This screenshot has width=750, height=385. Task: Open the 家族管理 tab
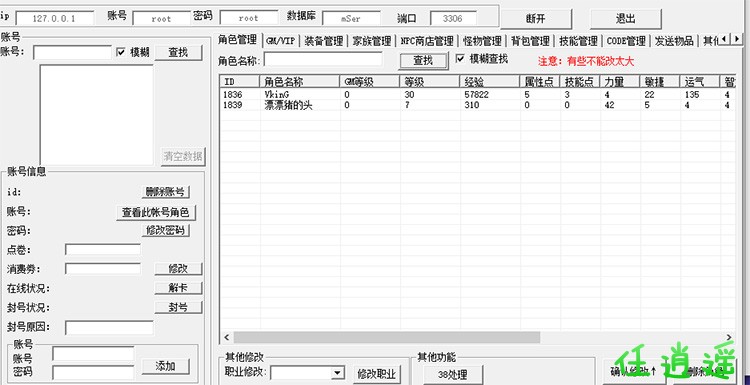tap(372, 41)
